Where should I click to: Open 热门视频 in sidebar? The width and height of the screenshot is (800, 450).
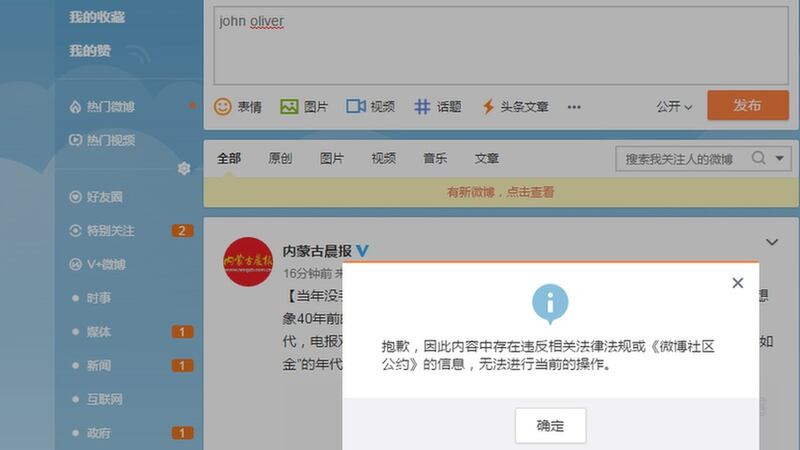102,140
